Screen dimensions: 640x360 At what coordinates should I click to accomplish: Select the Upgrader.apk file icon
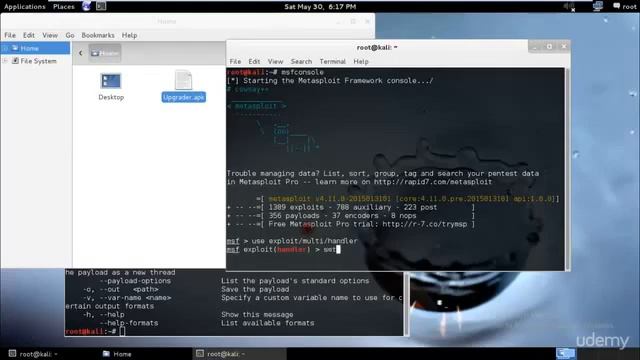click(x=183, y=86)
